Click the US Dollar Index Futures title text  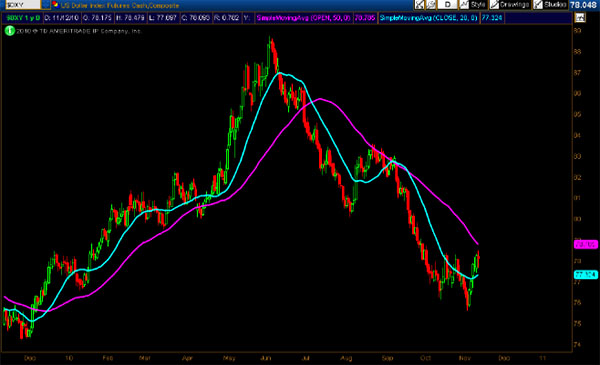point(119,5)
